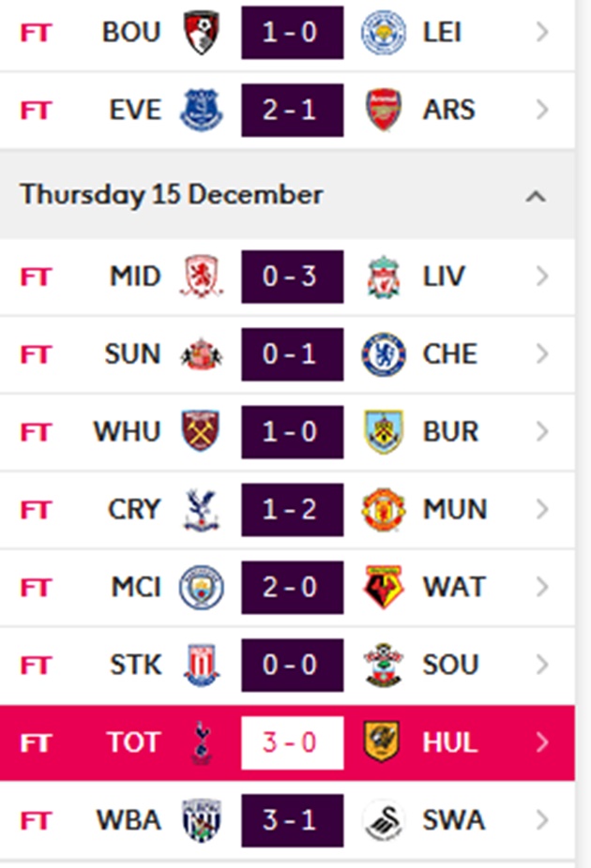Click the Chelsea club crest icon

pyautogui.click(x=383, y=354)
